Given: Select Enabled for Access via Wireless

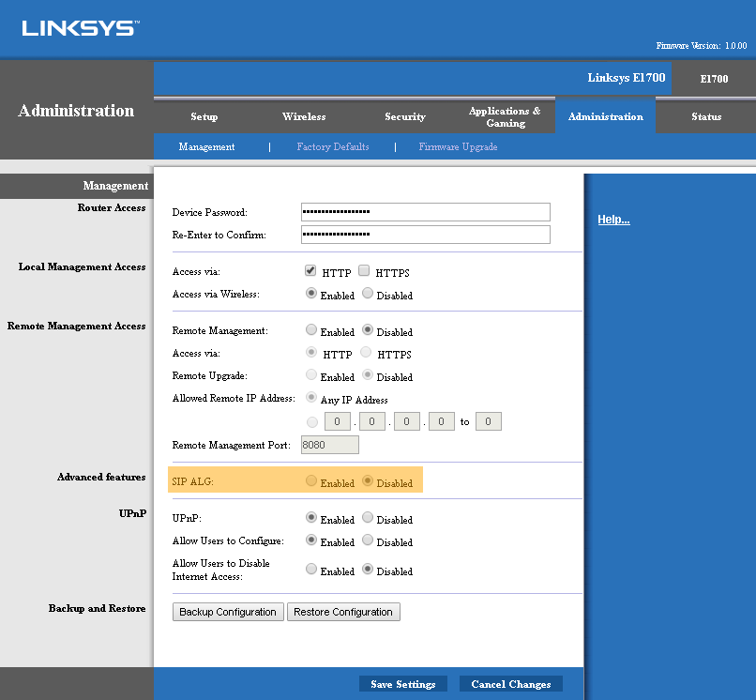Looking at the screenshot, I should 311,293.
